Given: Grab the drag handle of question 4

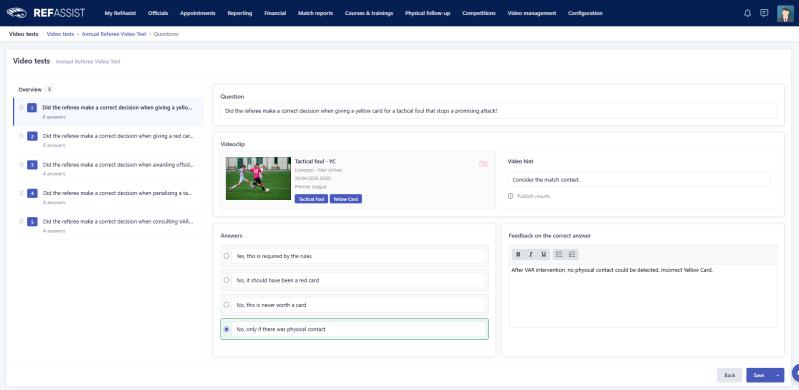Looking at the screenshot, I should (21, 193).
